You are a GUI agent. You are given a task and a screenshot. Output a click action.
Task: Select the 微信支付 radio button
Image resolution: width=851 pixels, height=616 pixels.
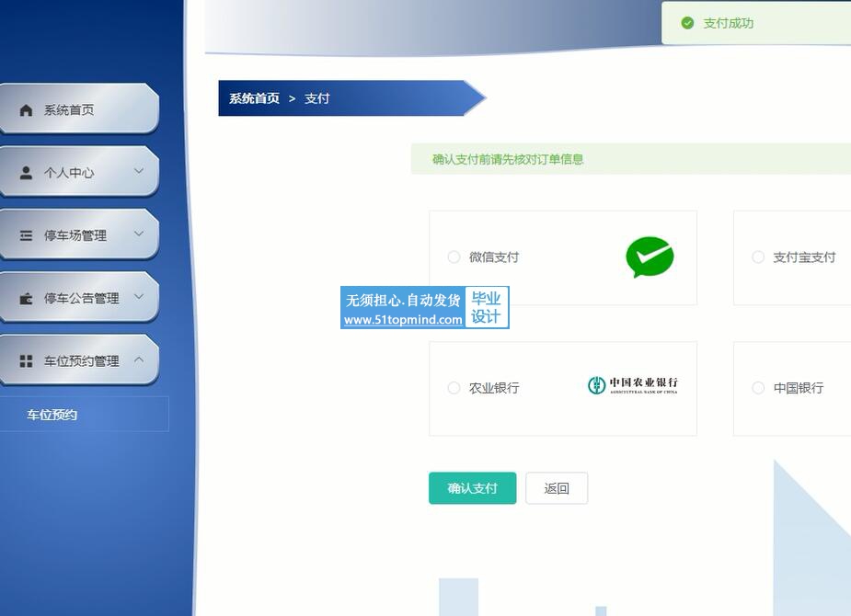(454, 257)
